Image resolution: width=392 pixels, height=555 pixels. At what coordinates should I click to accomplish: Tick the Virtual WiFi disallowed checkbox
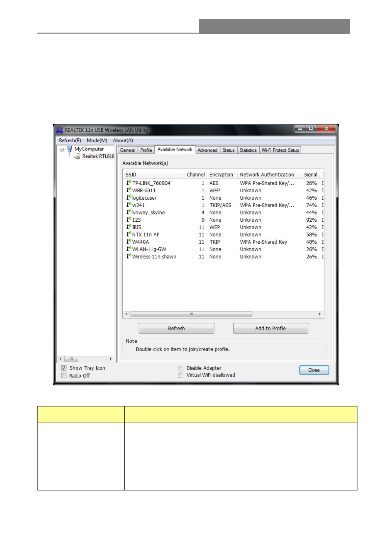pyautogui.click(x=181, y=375)
